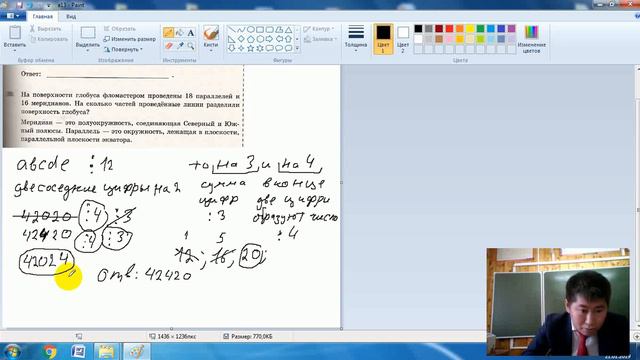The image size is (640, 360).
Task: Open Изменение цветов edit colors dialog
Action: tap(531, 39)
